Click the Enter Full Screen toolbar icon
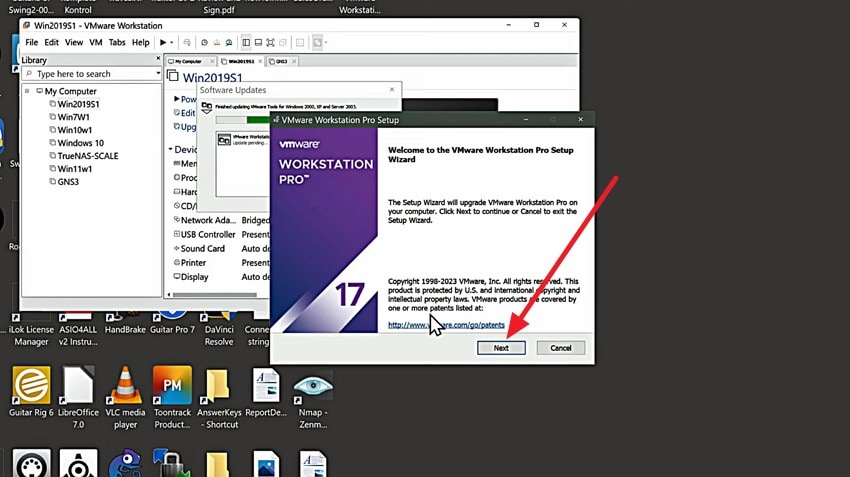The width and height of the screenshot is (850, 477). click(x=270, y=42)
